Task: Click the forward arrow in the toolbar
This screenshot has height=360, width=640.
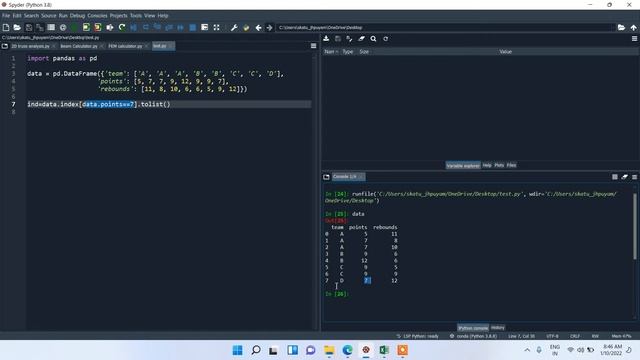Action: [269, 27]
